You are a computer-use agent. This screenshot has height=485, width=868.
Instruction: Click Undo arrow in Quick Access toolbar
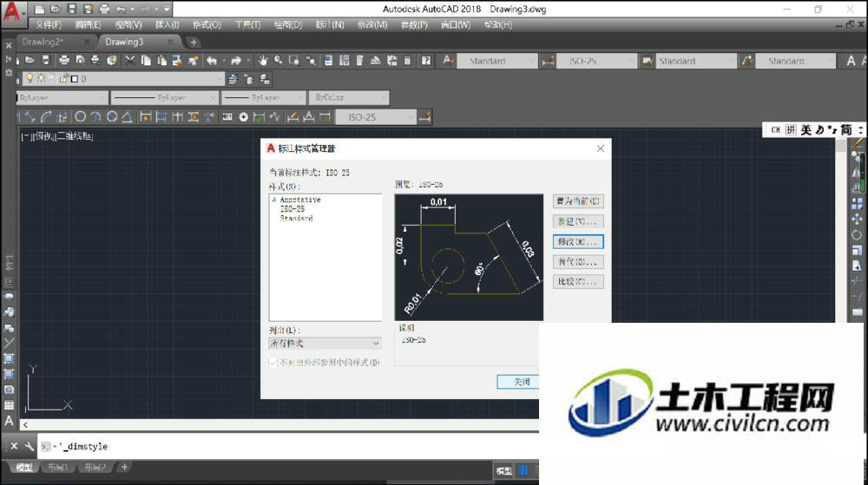[x=121, y=10]
